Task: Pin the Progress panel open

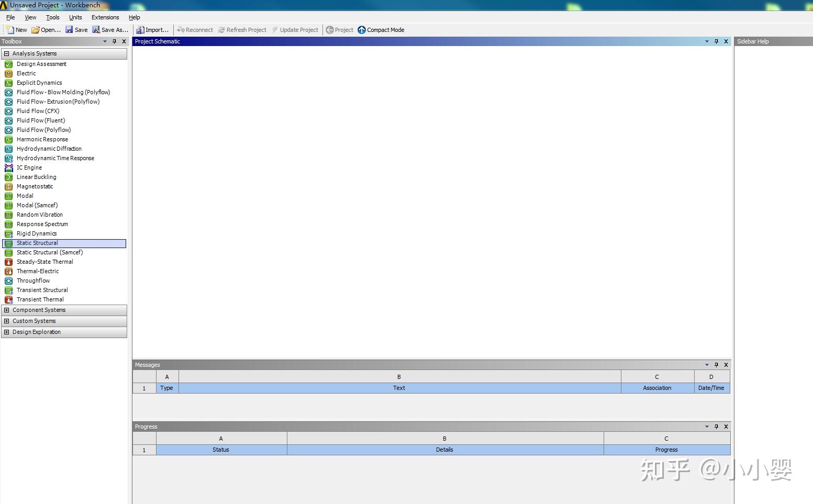Action: (x=716, y=427)
